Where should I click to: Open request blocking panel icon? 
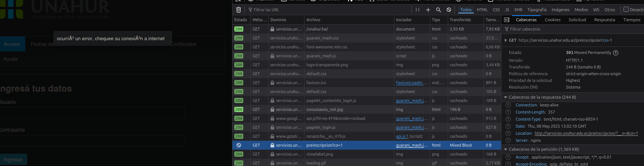pyautogui.click(x=449, y=10)
